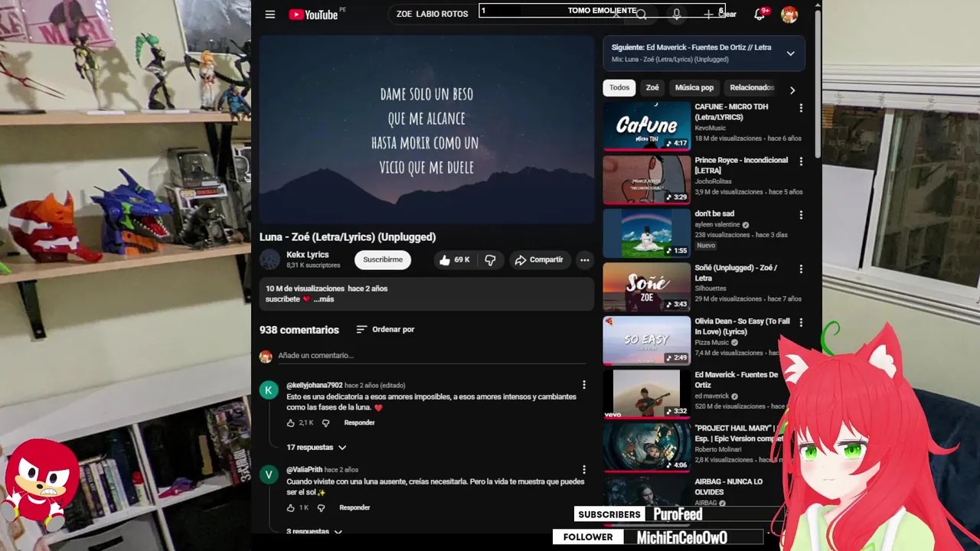This screenshot has width=980, height=551.
Task: Expand the 17 respuestas thread
Action: tap(316, 447)
